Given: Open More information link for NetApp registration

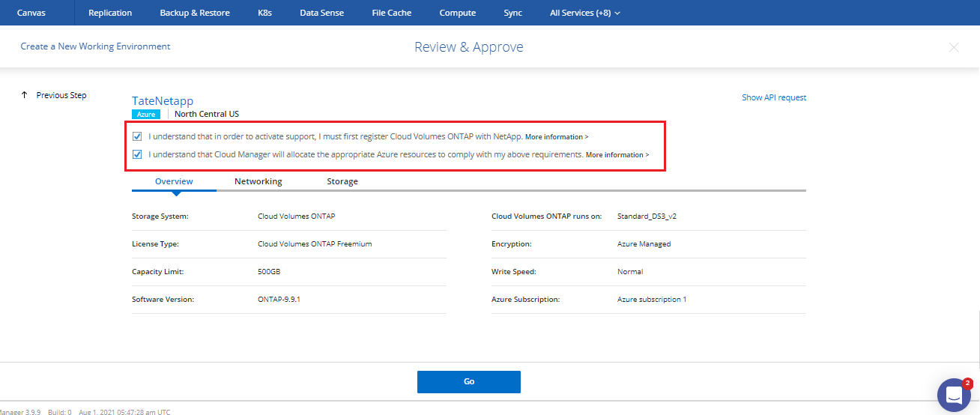Looking at the screenshot, I should point(556,137).
